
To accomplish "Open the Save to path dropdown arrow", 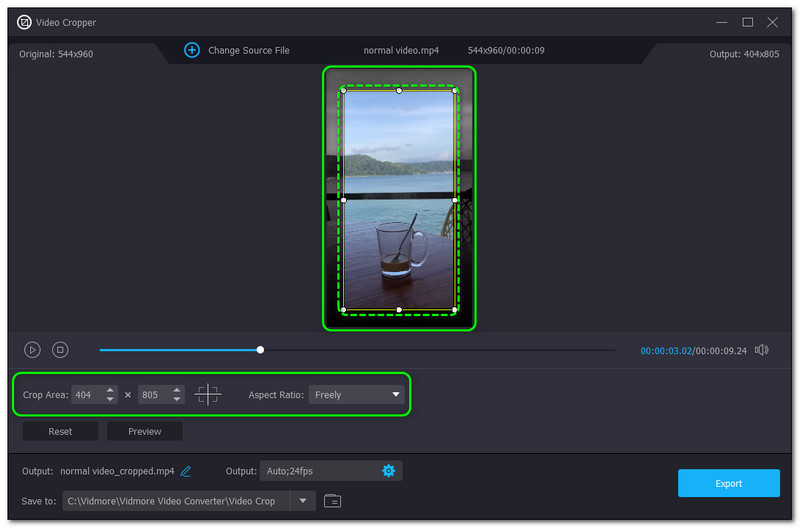I will click(x=303, y=501).
